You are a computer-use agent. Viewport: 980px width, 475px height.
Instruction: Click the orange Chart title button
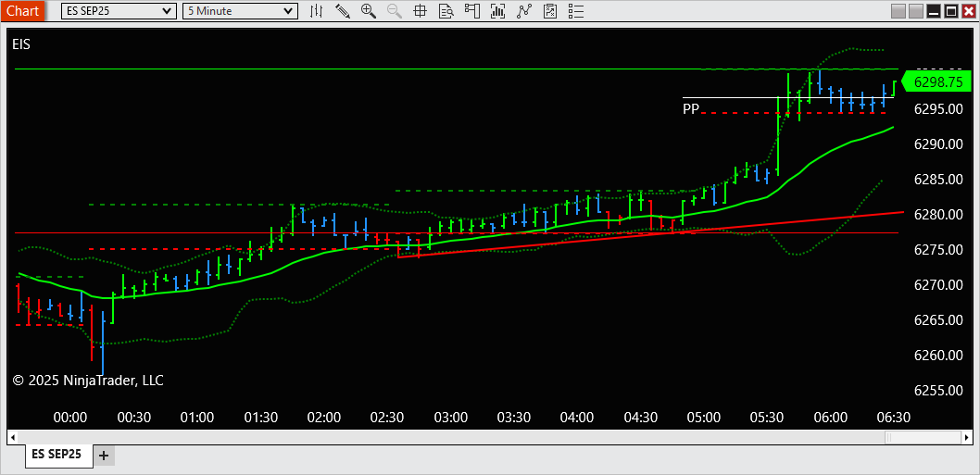[22, 10]
